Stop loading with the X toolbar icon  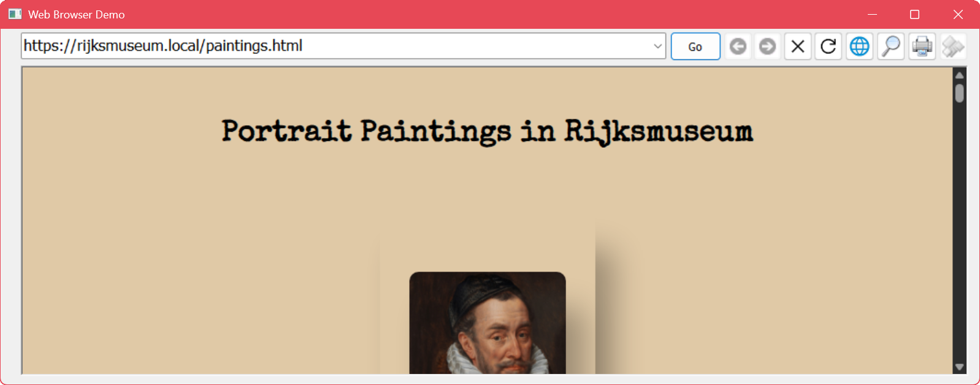point(798,47)
